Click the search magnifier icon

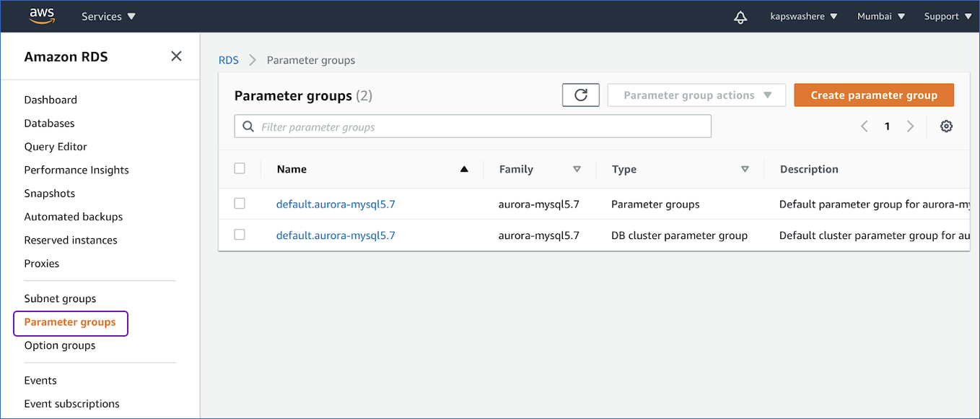tap(248, 126)
